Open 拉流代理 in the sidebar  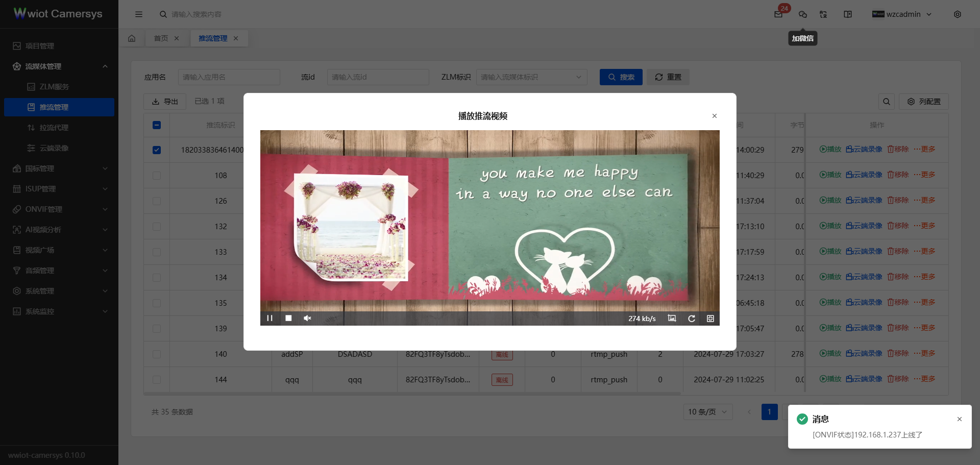pos(54,128)
